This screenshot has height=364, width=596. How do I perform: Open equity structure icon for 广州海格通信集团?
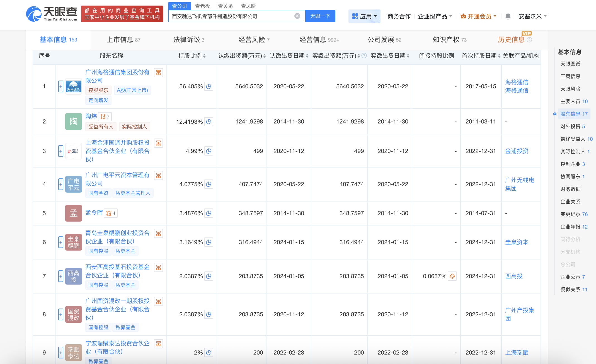[x=158, y=73]
